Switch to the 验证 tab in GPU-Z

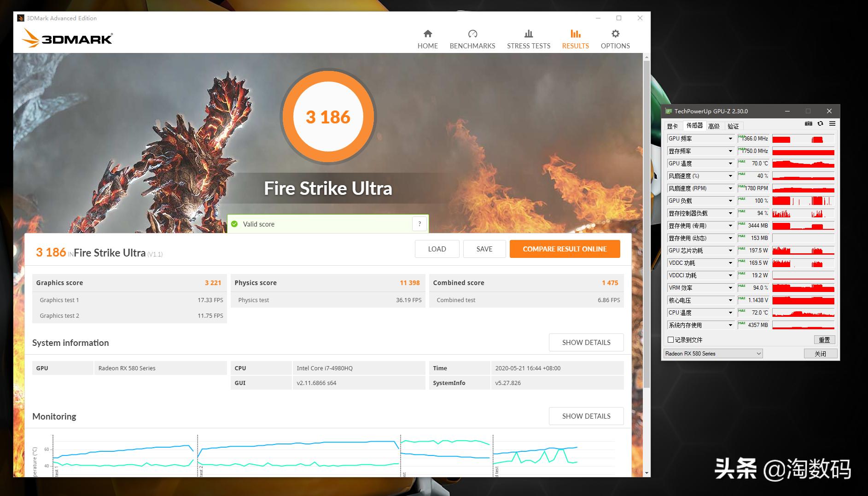pyautogui.click(x=733, y=126)
